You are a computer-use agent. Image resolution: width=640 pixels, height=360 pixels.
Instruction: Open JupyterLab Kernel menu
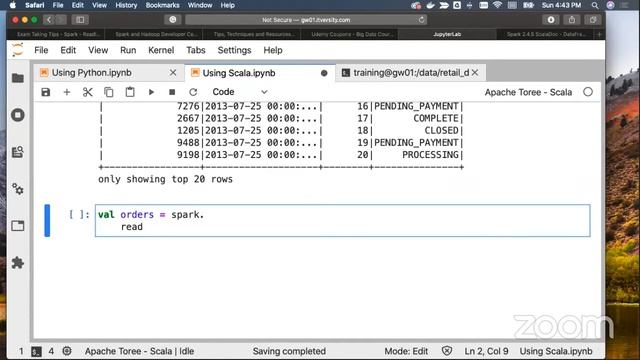(161, 50)
